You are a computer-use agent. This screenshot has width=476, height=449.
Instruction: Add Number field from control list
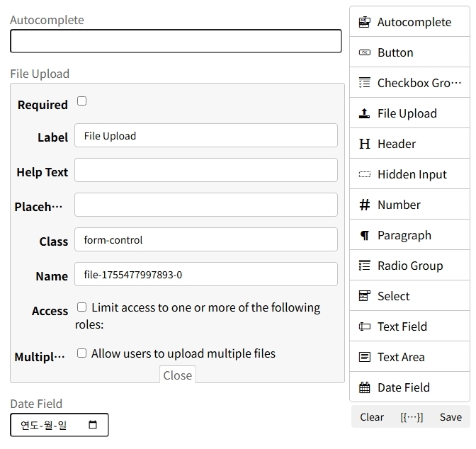click(409, 204)
